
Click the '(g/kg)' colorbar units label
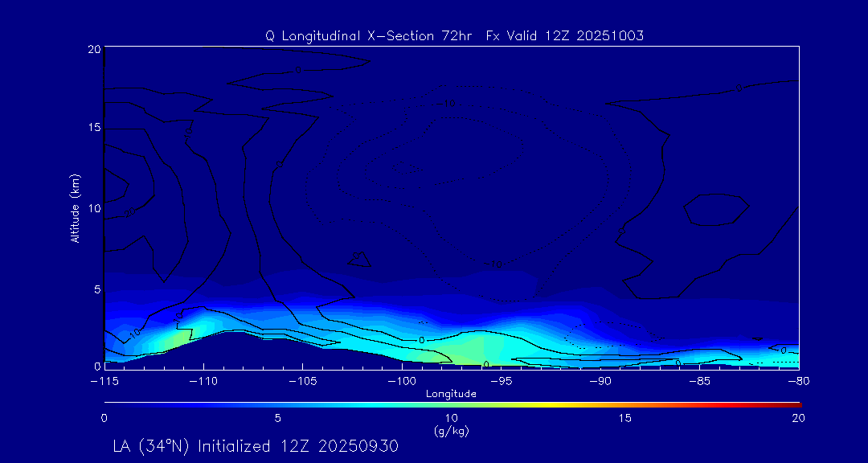451,431
